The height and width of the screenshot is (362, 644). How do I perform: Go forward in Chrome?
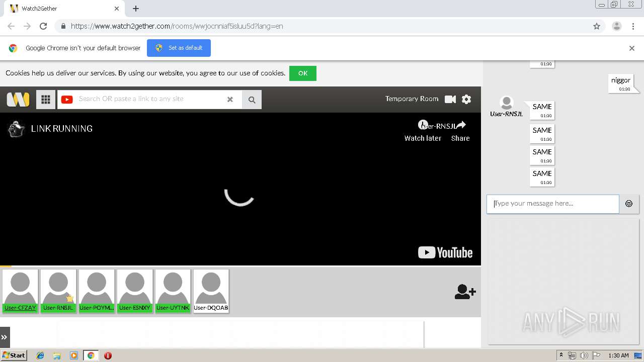click(x=27, y=26)
